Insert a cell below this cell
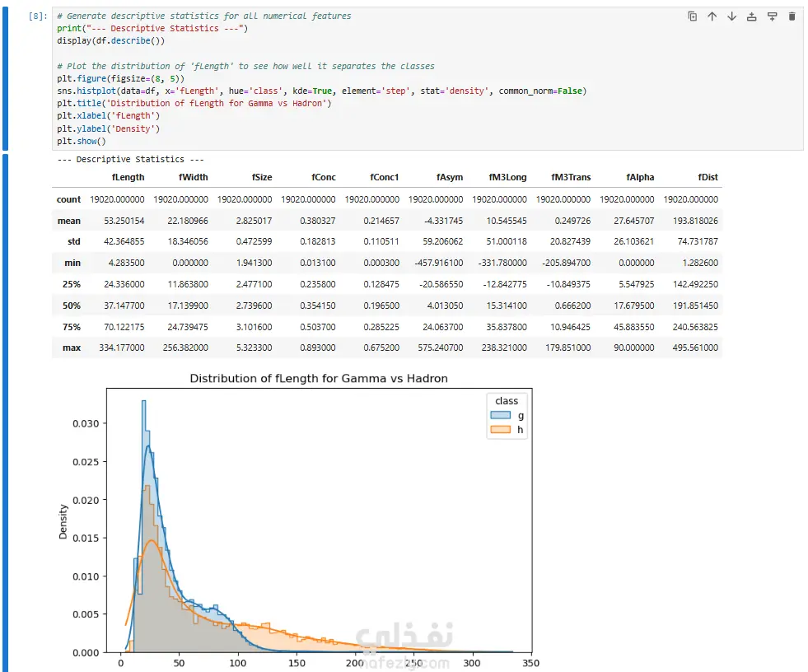This screenshot has height=672, width=808. click(x=772, y=16)
